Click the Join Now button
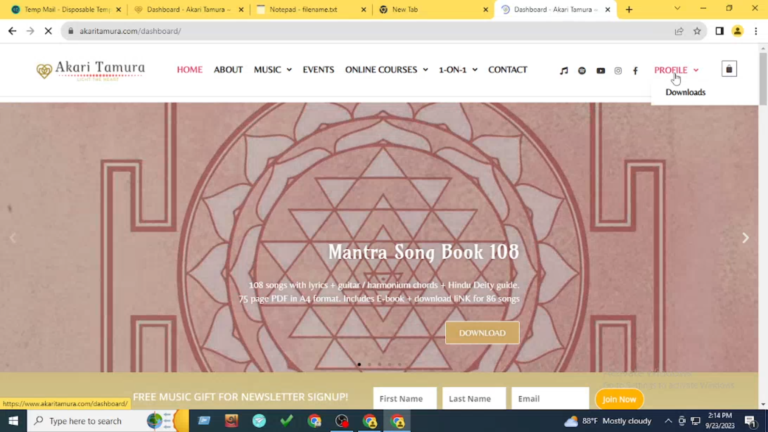Image resolution: width=768 pixels, height=432 pixels. point(619,399)
